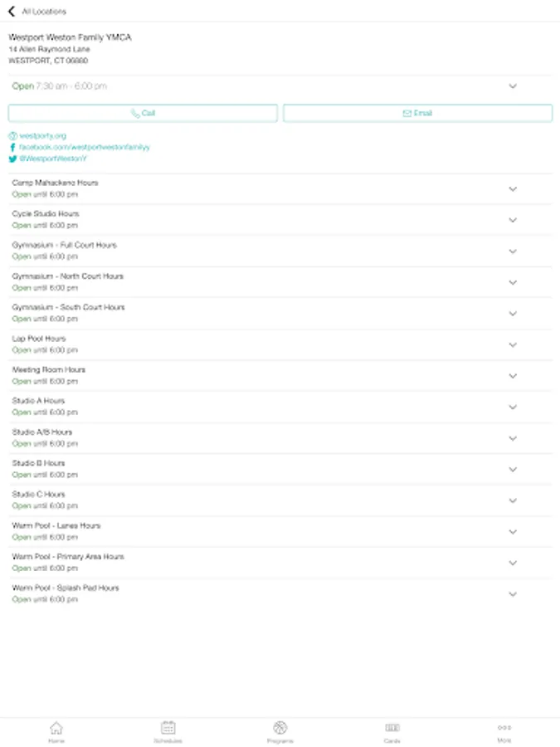
Task: Expand Gymnasium - Full Court Hours chevron
Action: point(513,251)
